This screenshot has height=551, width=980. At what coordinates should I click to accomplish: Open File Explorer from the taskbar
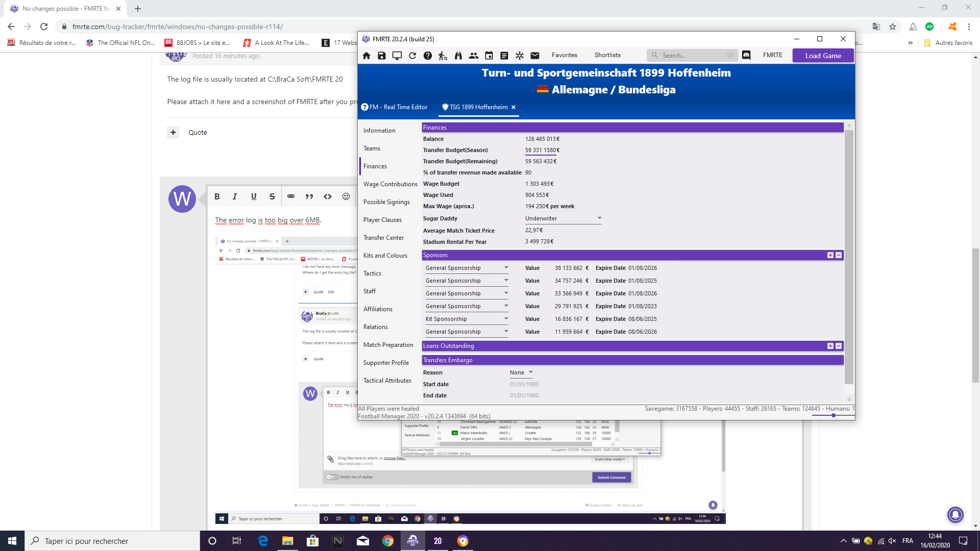[288, 541]
